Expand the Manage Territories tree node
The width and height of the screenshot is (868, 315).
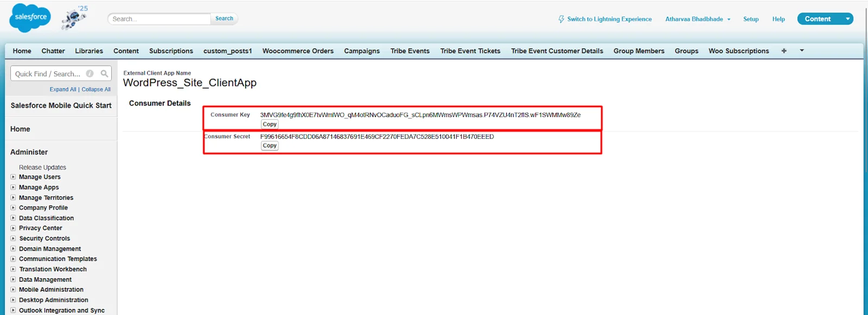[x=13, y=198]
